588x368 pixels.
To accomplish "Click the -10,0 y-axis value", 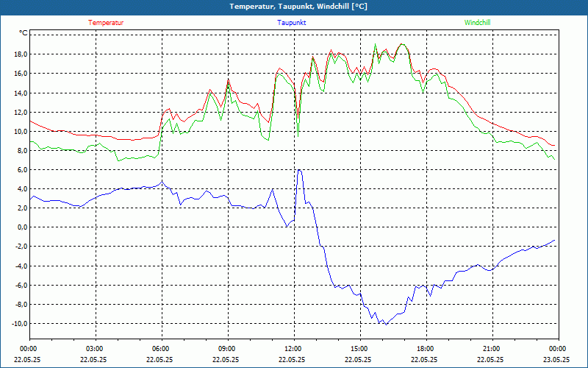I will point(20,323).
